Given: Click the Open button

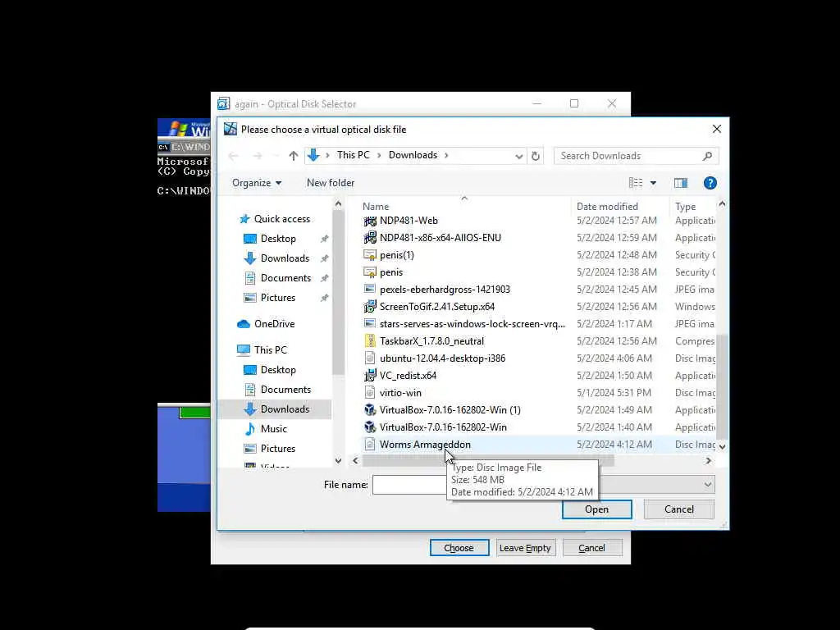Looking at the screenshot, I should [x=597, y=509].
